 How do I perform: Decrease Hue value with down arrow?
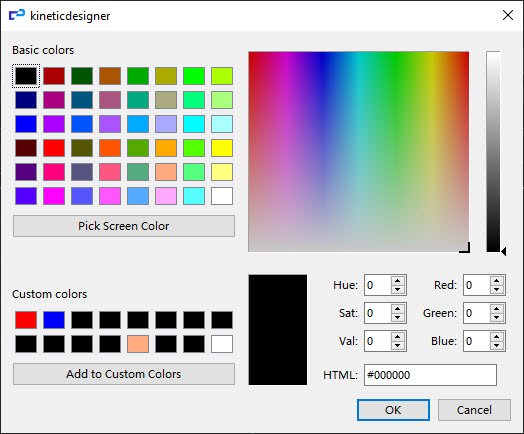397,289
